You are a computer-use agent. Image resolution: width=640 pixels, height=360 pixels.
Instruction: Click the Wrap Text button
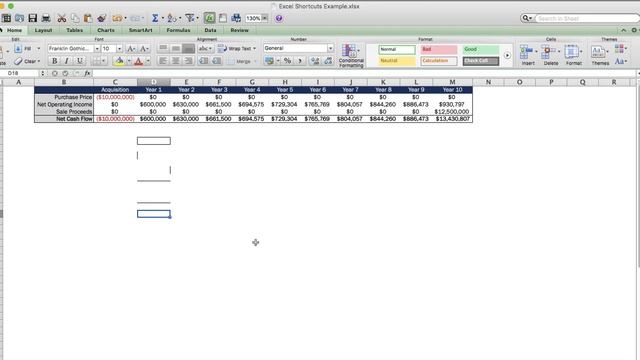[237, 49]
